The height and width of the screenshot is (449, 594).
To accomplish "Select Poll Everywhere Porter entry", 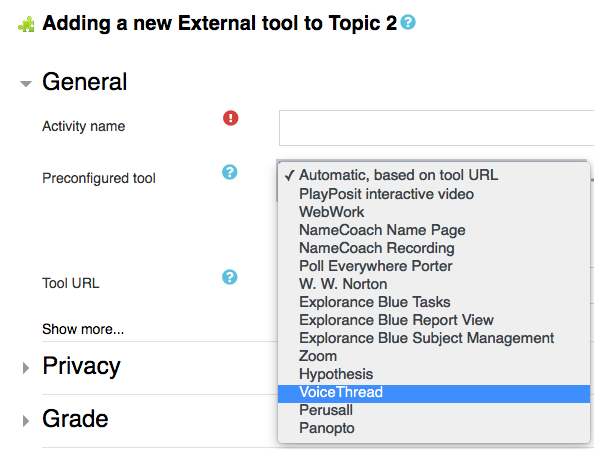I will point(434,266).
